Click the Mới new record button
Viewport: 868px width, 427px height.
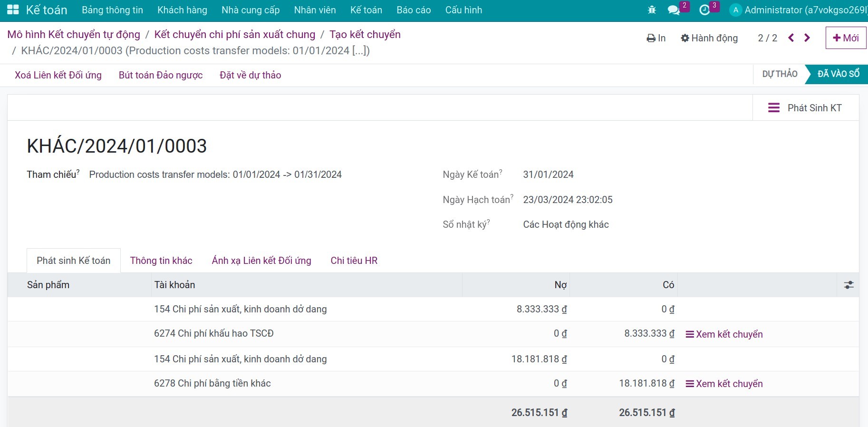[846, 38]
